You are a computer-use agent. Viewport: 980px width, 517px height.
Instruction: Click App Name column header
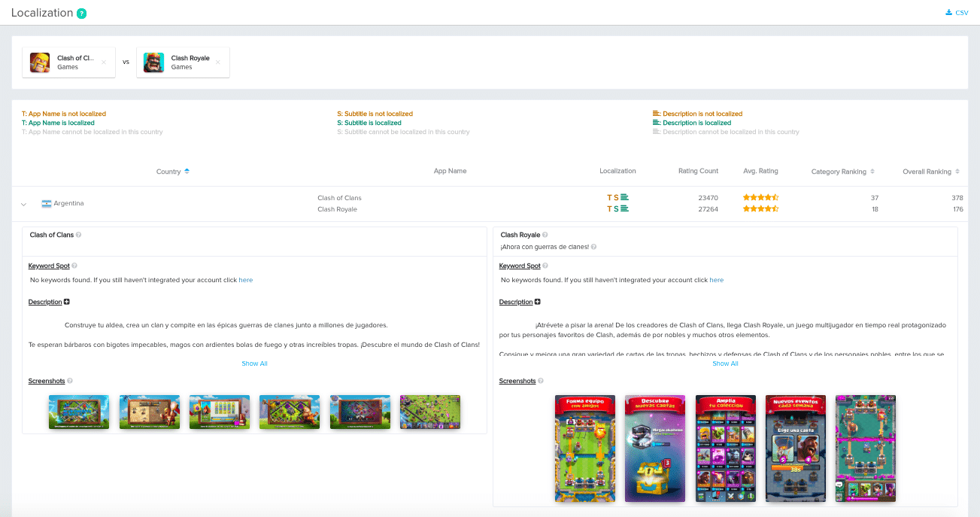coord(450,171)
